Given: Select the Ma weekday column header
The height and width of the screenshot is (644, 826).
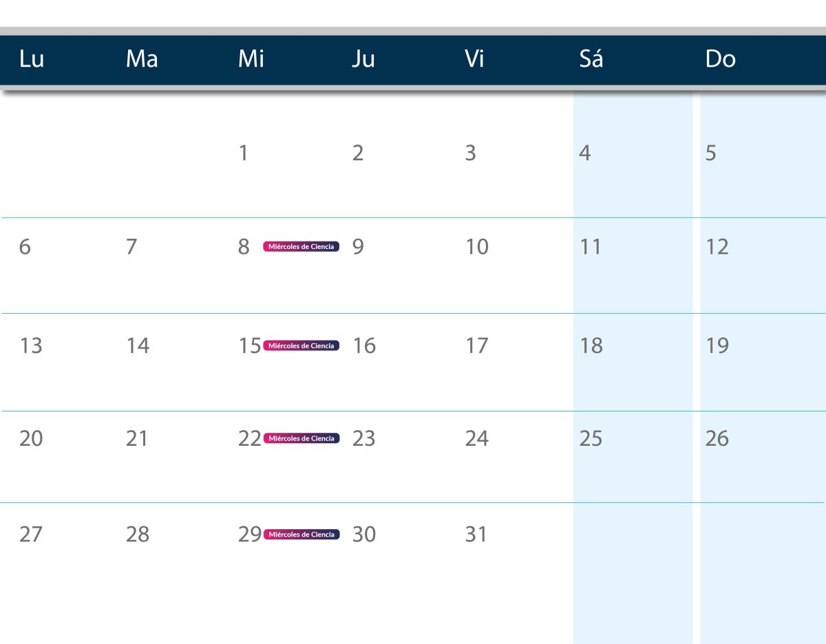Looking at the screenshot, I should (x=142, y=60).
